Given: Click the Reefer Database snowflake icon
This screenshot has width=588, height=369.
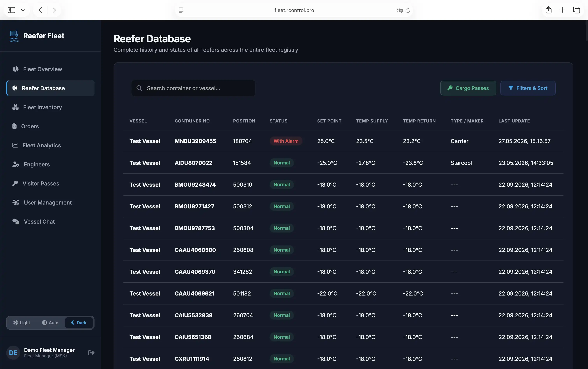Looking at the screenshot, I should tap(15, 88).
